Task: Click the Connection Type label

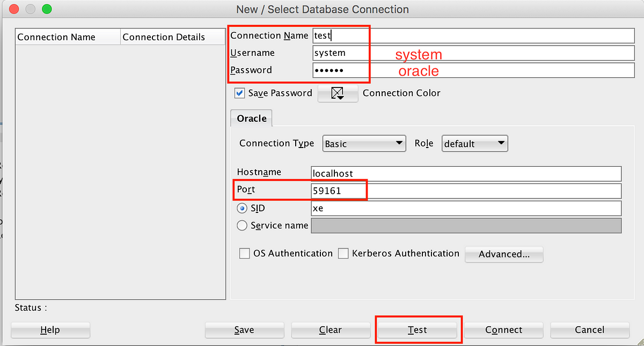Action: click(x=277, y=143)
